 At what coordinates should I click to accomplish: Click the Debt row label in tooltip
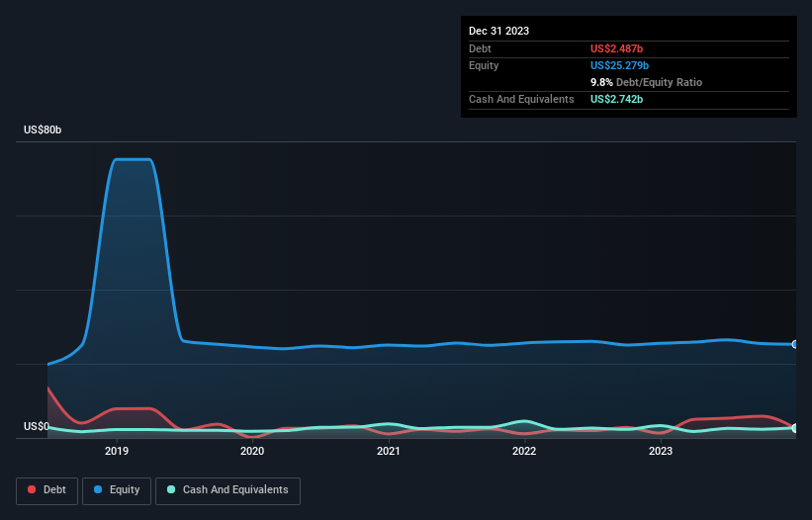click(x=480, y=48)
